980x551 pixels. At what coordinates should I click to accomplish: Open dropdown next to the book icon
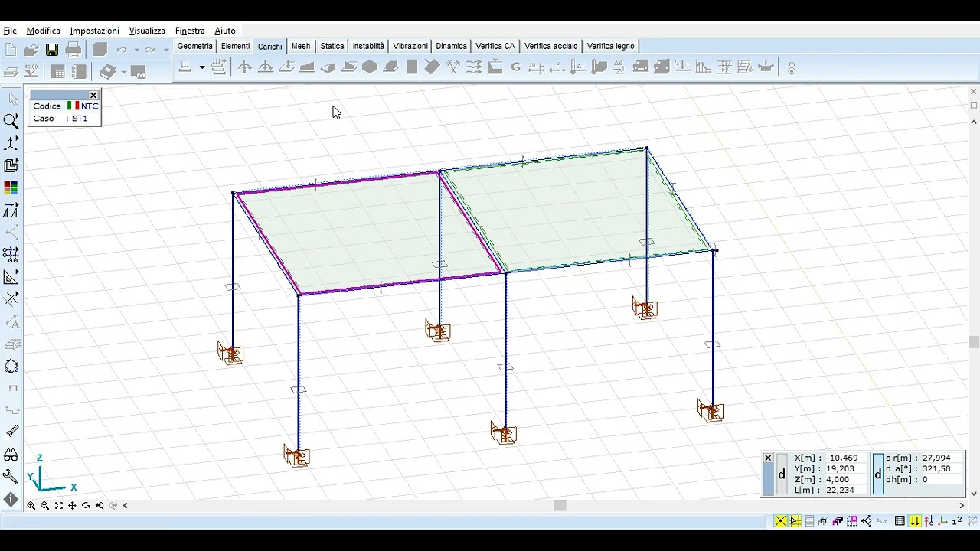[x=123, y=72]
